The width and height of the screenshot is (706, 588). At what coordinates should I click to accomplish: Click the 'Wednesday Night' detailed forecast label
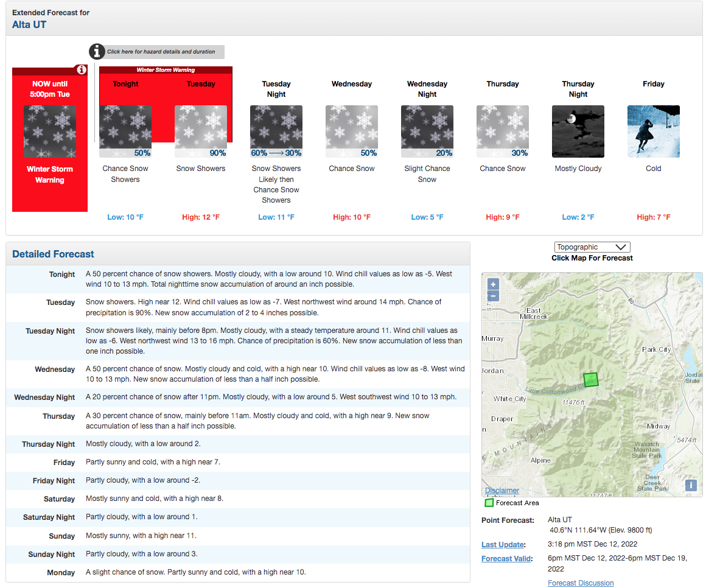(44, 397)
